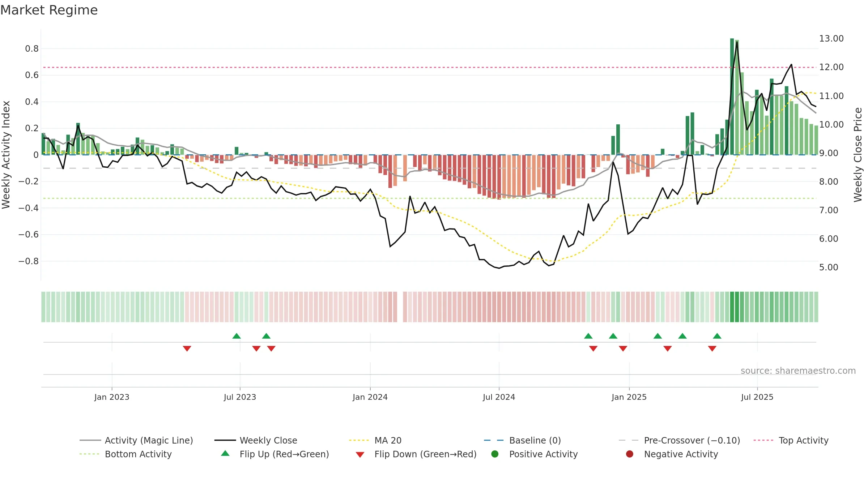
Task: Click the −0.8 activity index axis label
Action: 29,261
